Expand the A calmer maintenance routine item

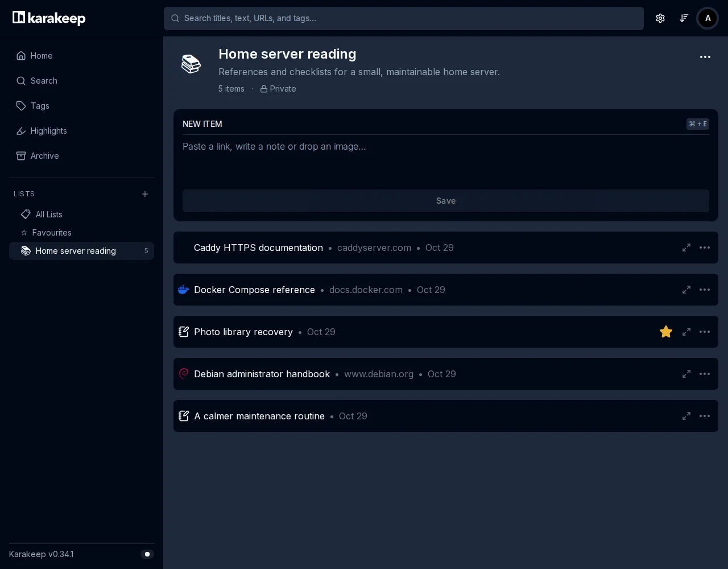click(x=686, y=416)
